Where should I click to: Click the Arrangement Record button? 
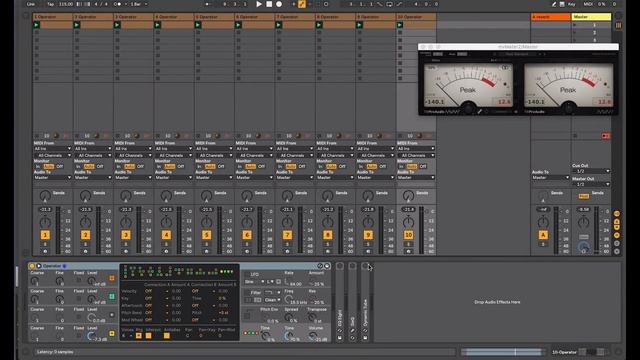(279, 4)
